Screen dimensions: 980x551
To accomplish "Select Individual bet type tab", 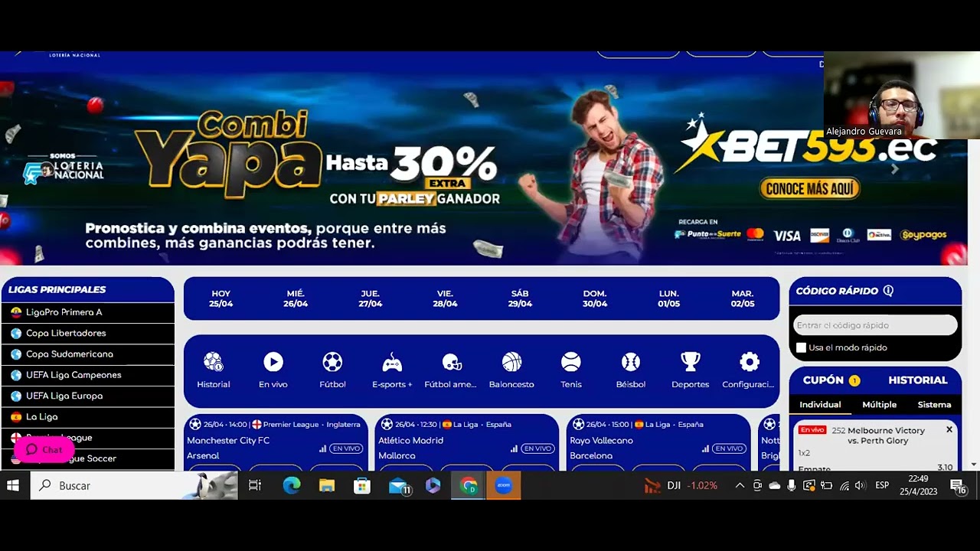I will click(820, 405).
